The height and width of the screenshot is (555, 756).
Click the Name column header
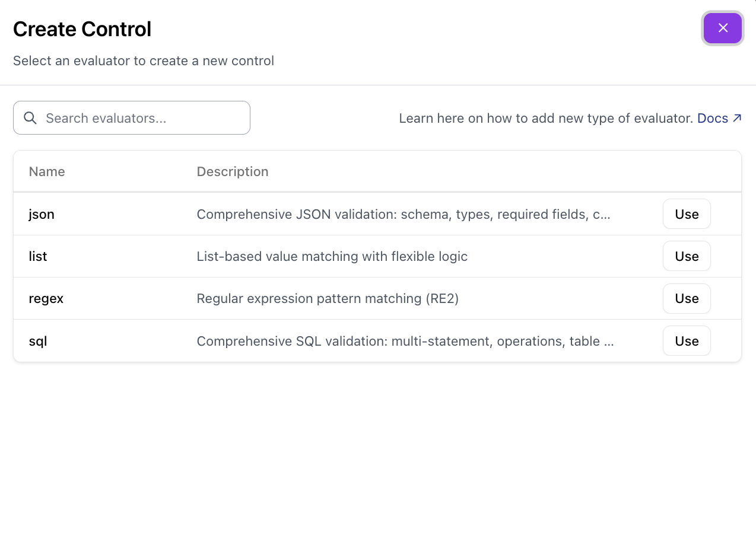pyautogui.click(x=47, y=171)
